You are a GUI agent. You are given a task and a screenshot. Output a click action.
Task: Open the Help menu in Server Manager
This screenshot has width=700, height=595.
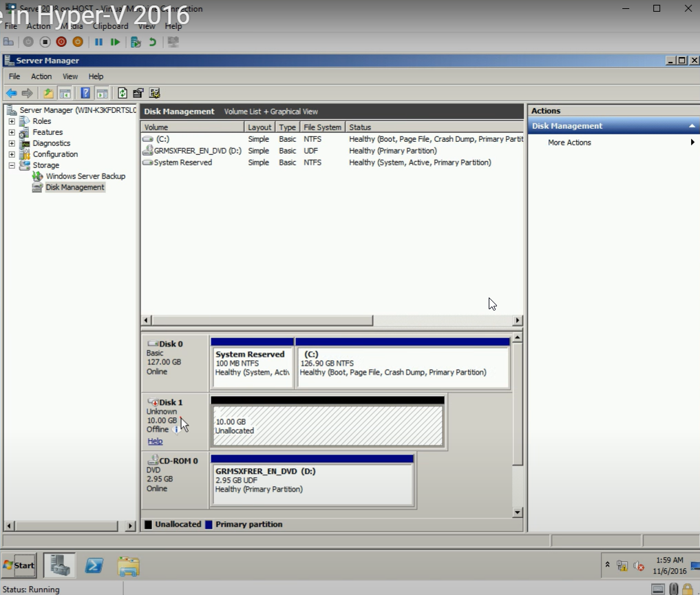click(x=96, y=76)
